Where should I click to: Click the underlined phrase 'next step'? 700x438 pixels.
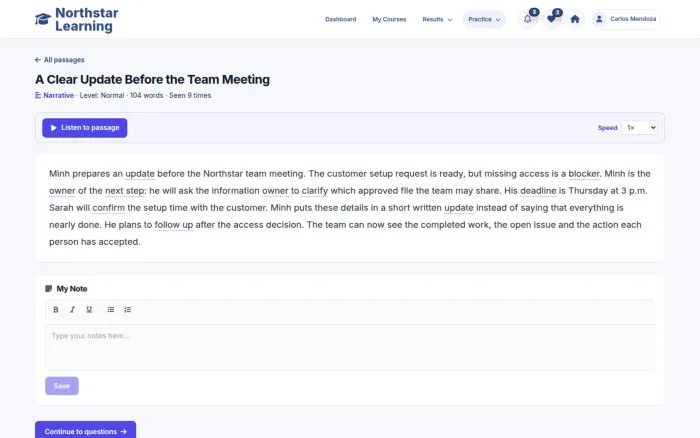coord(125,191)
